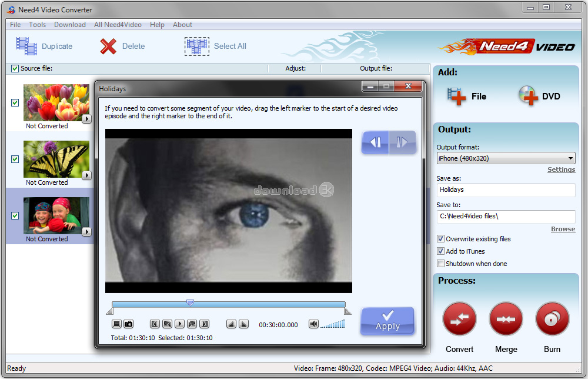Open the All Need4Video menu
The width and height of the screenshot is (588, 379).
118,25
